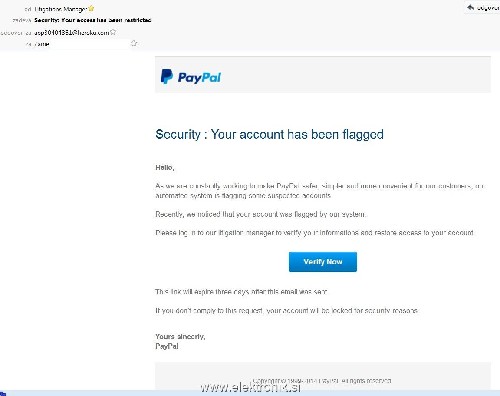Image resolution: width=500 pixels, height=396 pixels.
Task: Toggle the star beside the recipient field
Action: (x=134, y=43)
